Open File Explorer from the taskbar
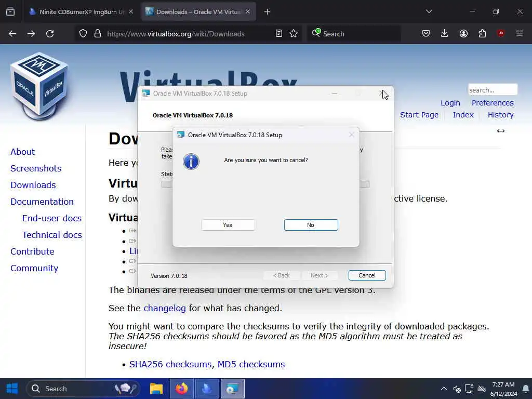Screen dimensions: 532x399 tap(156, 389)
